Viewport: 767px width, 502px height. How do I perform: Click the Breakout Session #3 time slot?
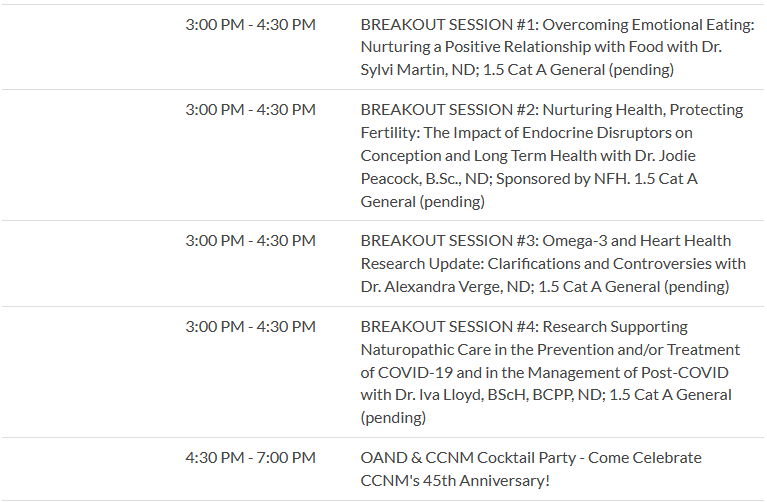coord(250,241)
